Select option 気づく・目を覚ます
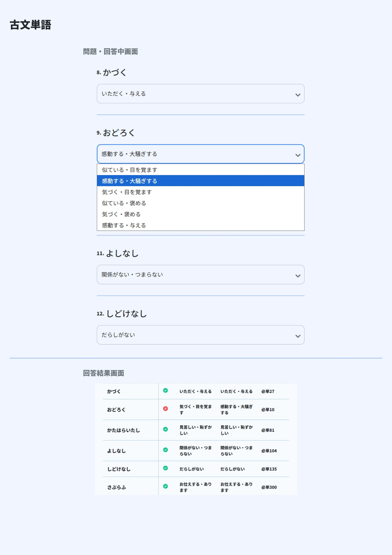 coord(127,192)
